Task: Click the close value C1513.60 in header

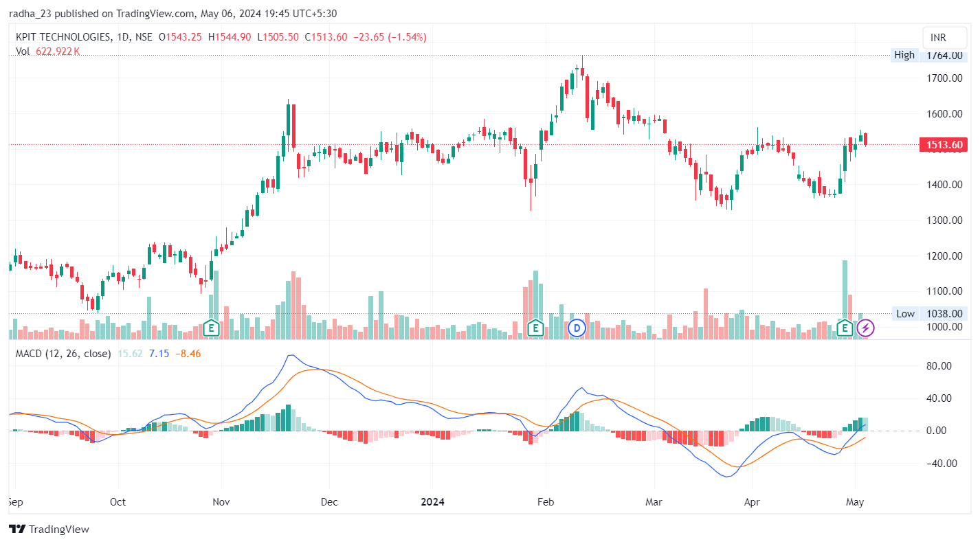Action: click(326, 37)
